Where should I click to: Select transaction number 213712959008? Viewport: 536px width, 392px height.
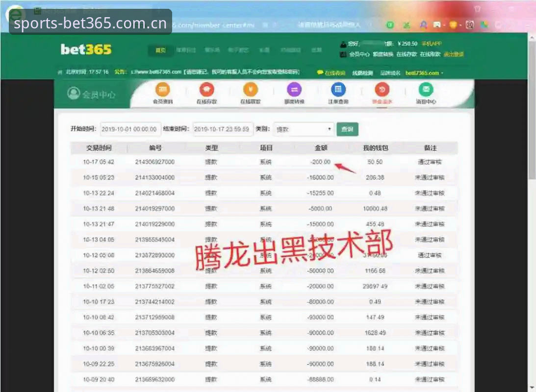tap(155, 317)
